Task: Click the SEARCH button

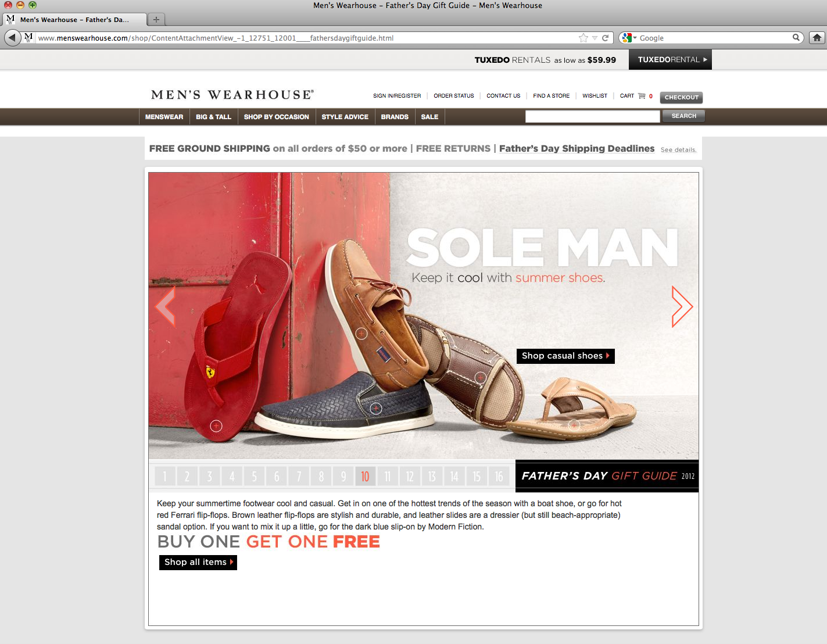Action: (683, 116)
